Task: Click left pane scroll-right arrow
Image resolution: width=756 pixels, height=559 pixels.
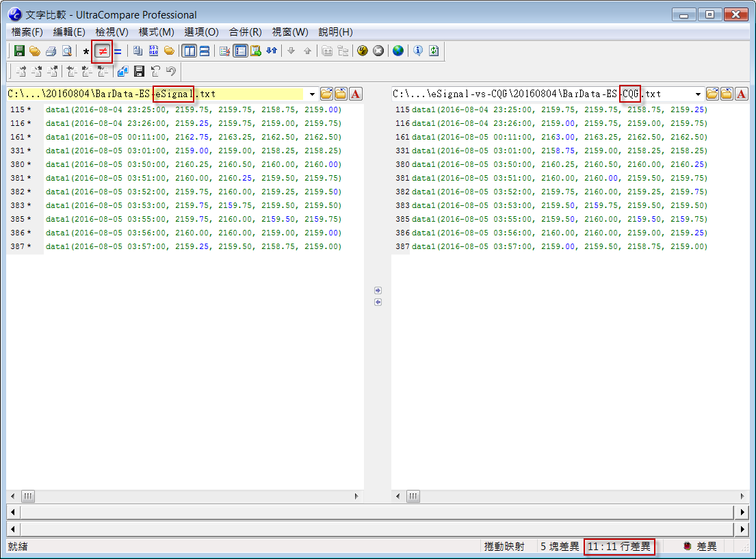Action: click(356, 496)
